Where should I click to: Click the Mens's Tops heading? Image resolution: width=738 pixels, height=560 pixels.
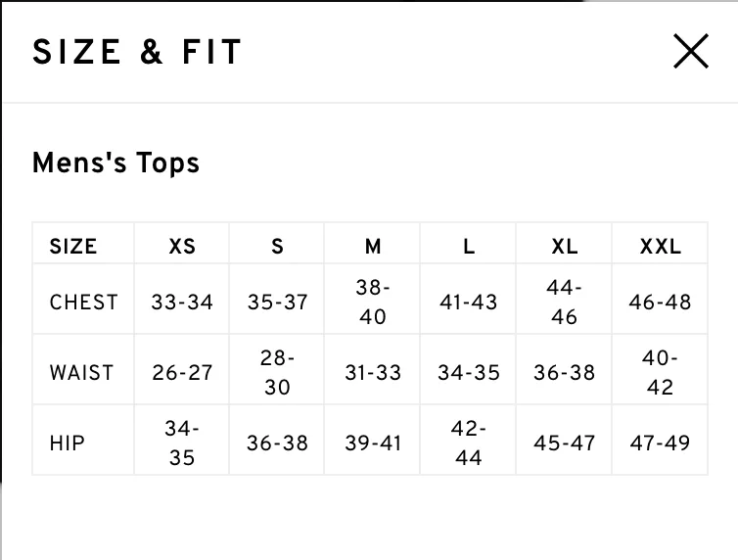(115, 163)
